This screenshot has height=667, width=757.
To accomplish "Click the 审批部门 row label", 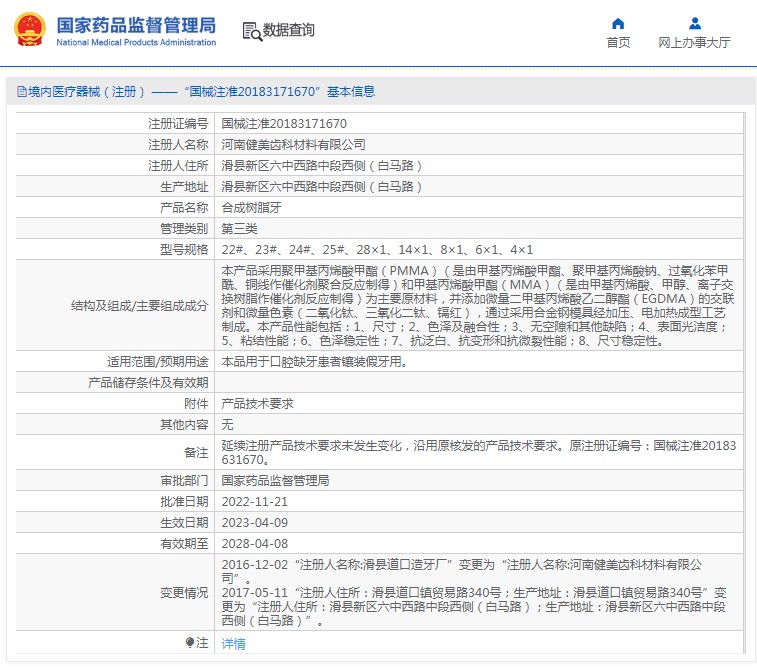I will click(x=184, y=480).
